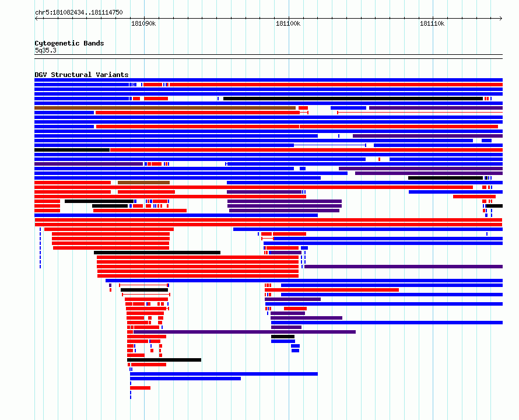The height and width of the screenshot is (420, 519).
Task: Select the 5q35.3 band label
Action: click(45, 50)
